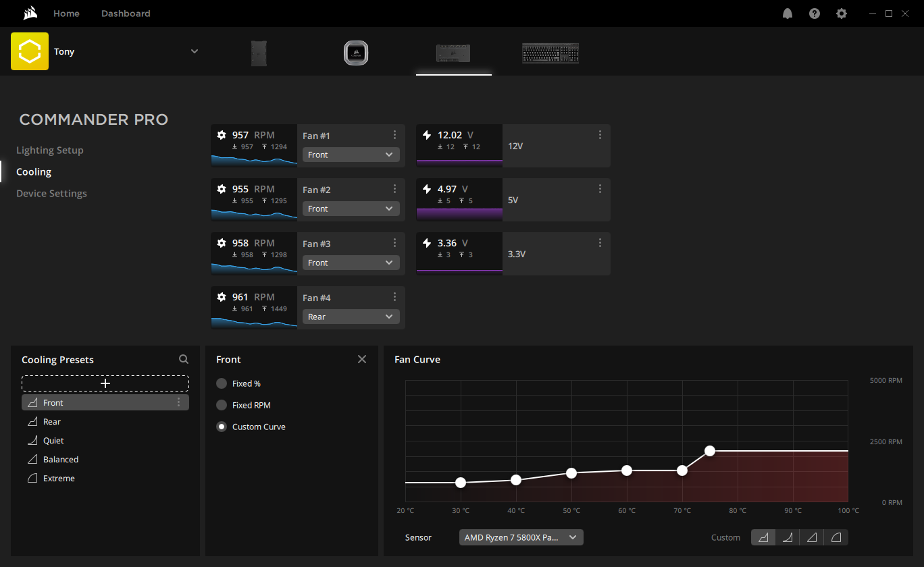Click lightning bolt icon beside 12.02 V
The image size is (924, 567).
pyautogui.click(x=426, y=135)
